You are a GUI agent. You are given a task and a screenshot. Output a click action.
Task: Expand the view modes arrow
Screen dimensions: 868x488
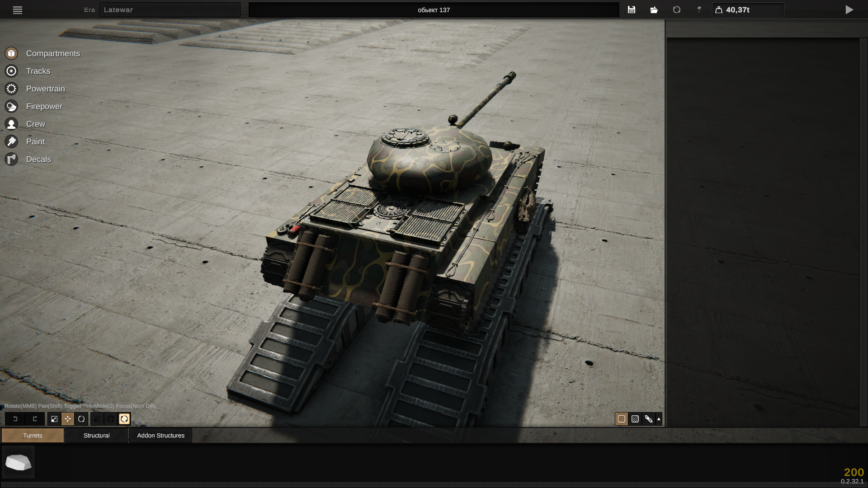pyautogui.click(x=659, y=419)
